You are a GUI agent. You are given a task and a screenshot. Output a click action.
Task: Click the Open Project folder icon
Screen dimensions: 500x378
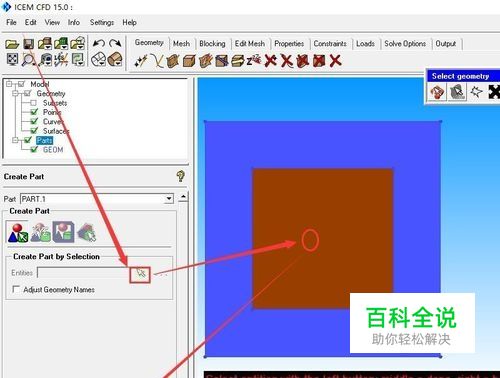click(x=12, y=44)
